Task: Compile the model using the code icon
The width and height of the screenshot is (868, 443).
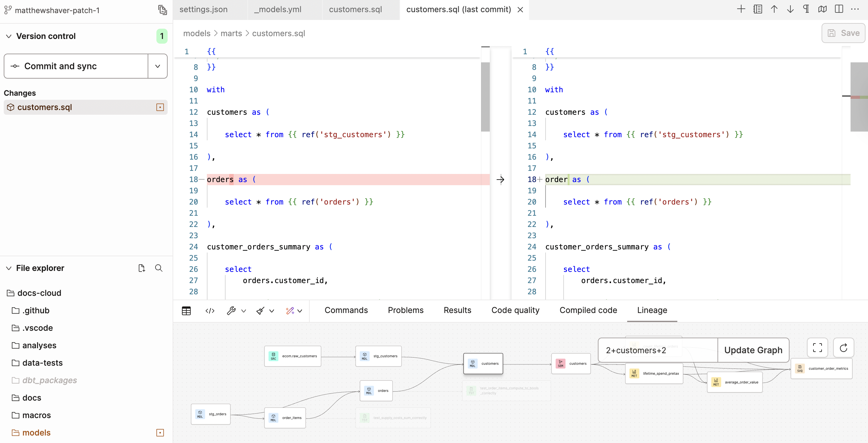Action: point(210,311)
